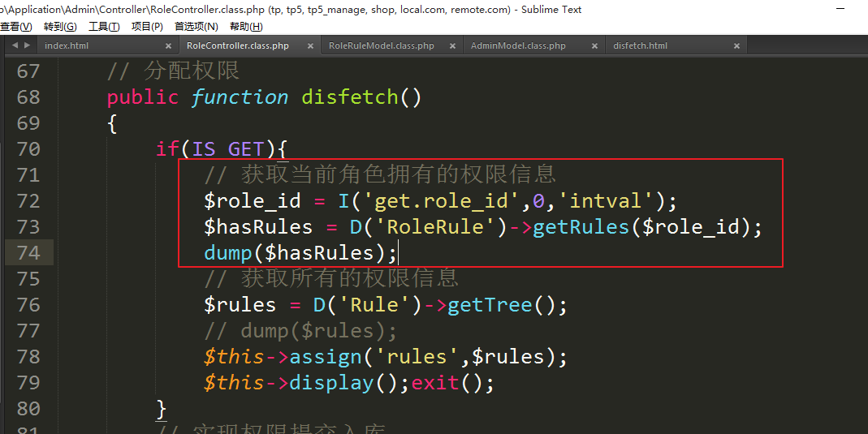Open the 查看(V) menu
868x434 pixels.
coord(15,27)
